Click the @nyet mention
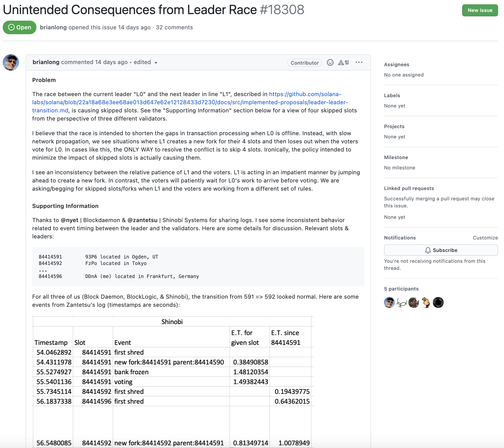The height and width of the screenshot is (448, 504). [x=70, y=220]
